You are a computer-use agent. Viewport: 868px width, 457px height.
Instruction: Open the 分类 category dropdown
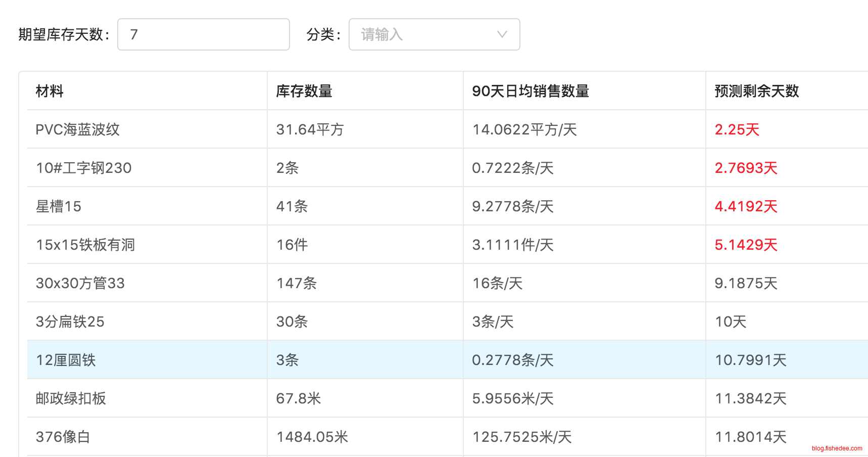[427, 34]
